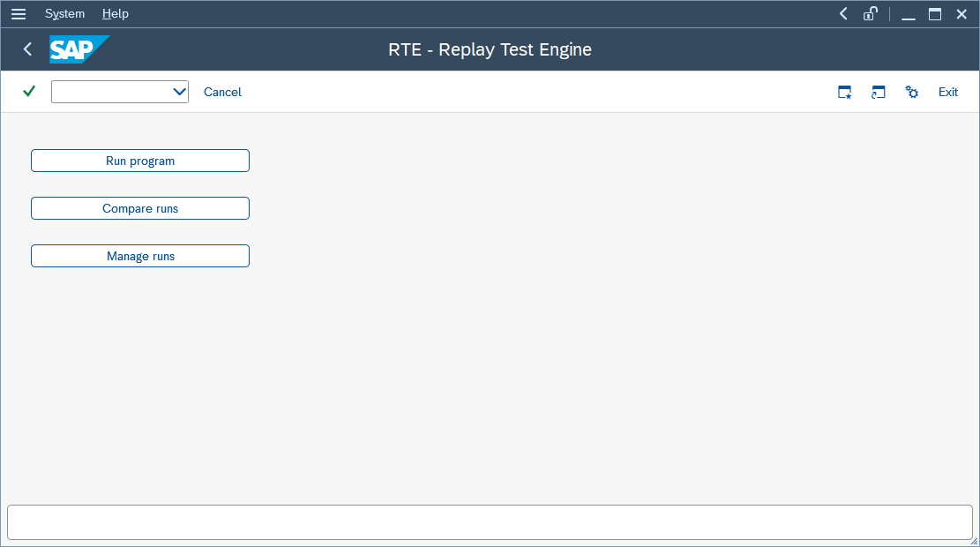
Task: Open the gears settings icon
Action: click(912, 92)
